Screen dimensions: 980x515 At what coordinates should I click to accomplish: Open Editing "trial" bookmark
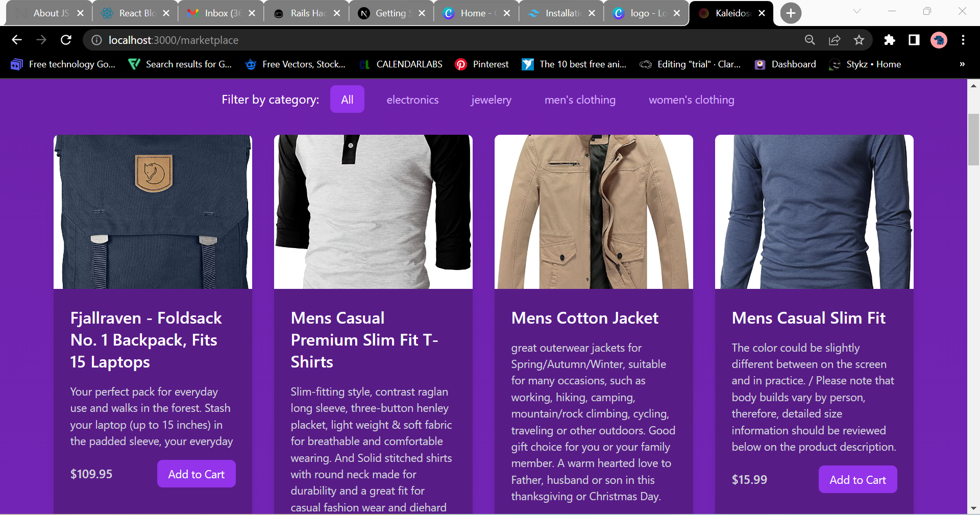(x=691, y=64)
